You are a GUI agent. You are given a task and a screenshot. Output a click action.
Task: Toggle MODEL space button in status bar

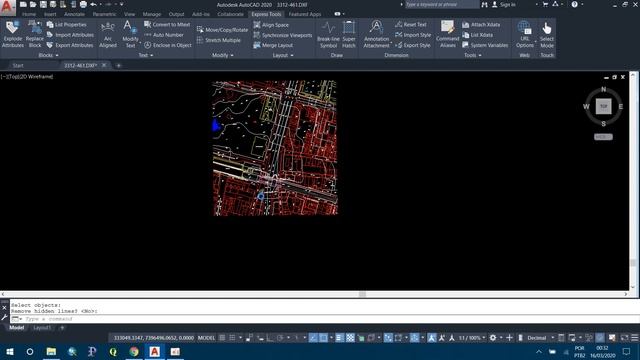click(x=206, y=338)
